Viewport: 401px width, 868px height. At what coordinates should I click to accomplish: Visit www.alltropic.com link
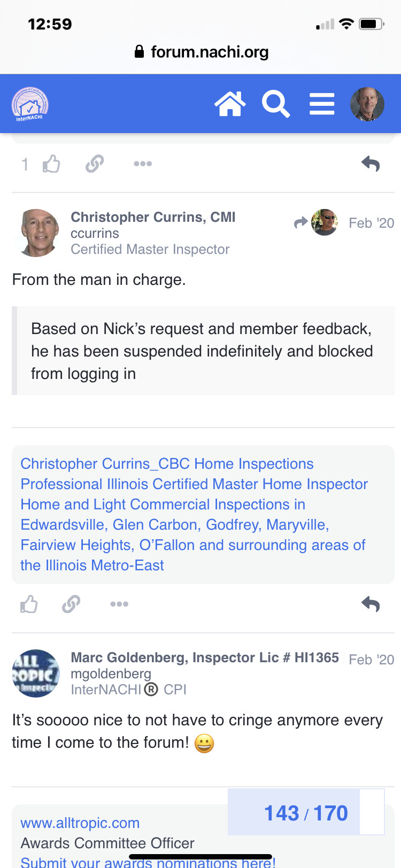(80, 823)
